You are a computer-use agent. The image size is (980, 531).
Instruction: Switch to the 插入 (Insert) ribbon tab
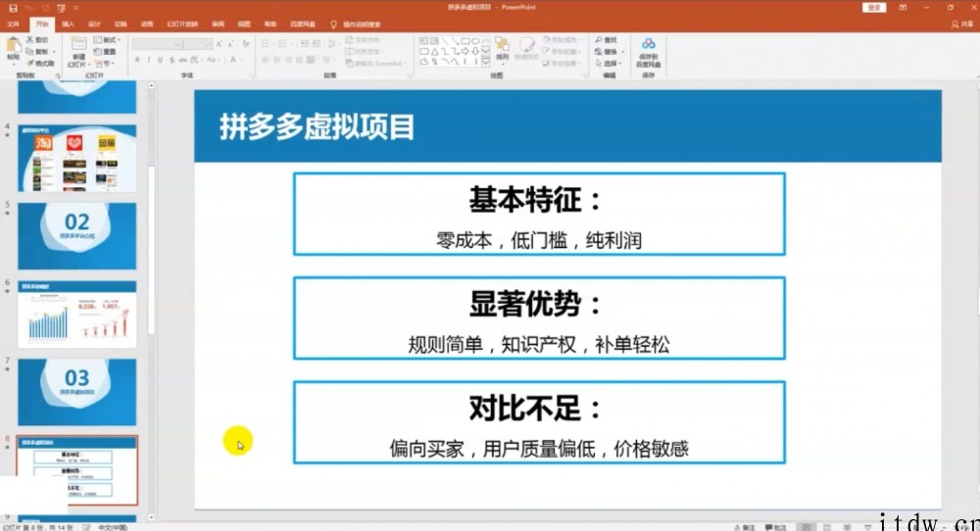[69, 24]
